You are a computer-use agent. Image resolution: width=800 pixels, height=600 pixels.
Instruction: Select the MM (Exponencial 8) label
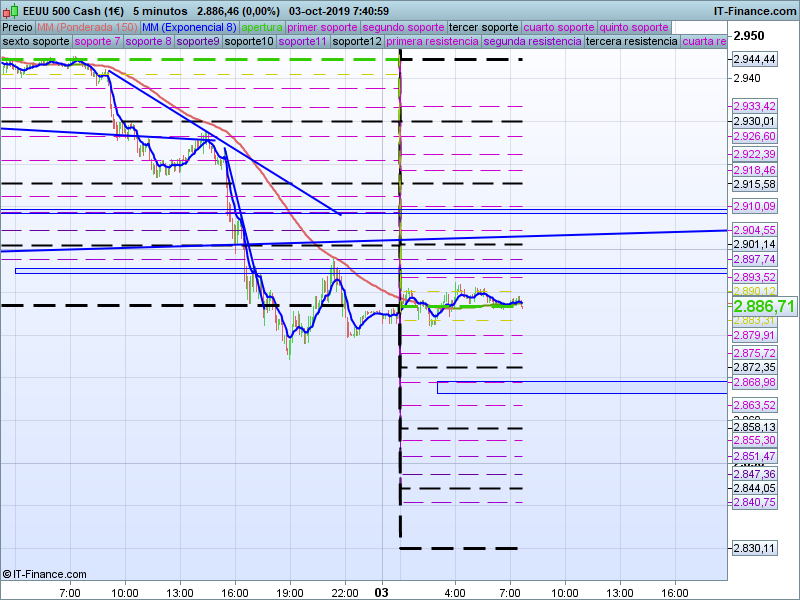coord(189,28)
